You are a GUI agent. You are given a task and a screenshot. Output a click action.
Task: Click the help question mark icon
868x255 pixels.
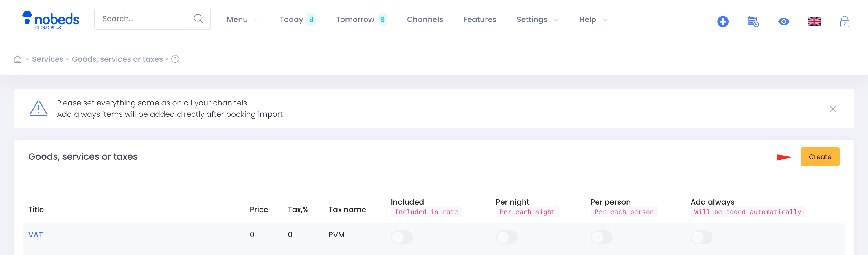175,59
